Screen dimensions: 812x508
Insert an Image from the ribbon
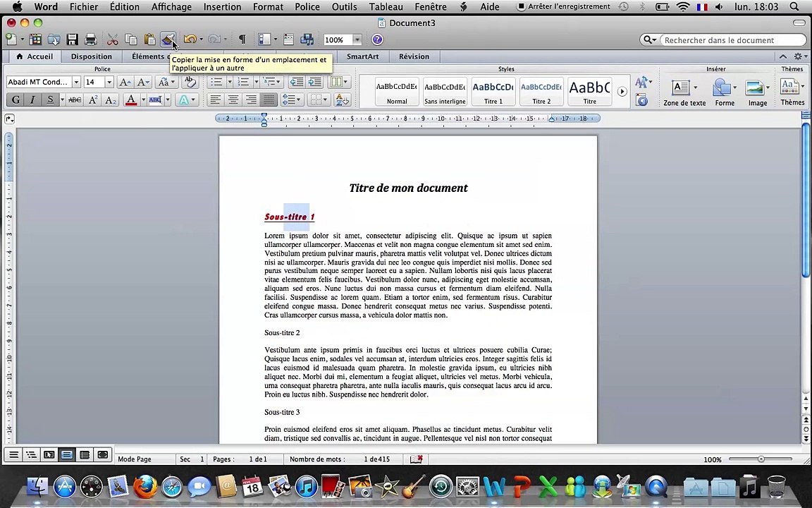pyautogui.click(x=757, y=93)
